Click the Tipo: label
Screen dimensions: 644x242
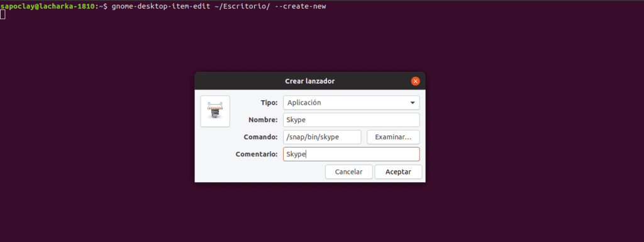pyautogui.click(x=269, y=103)
